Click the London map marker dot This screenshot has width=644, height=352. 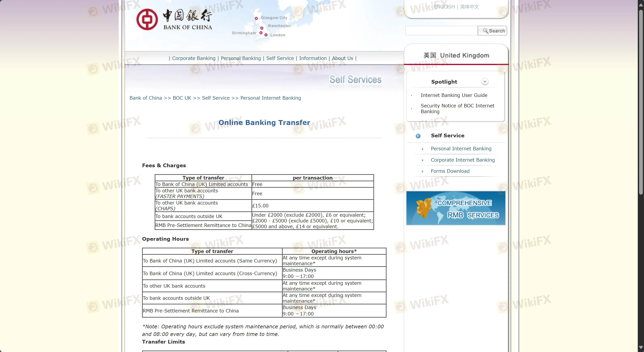(x=266, y=35)
